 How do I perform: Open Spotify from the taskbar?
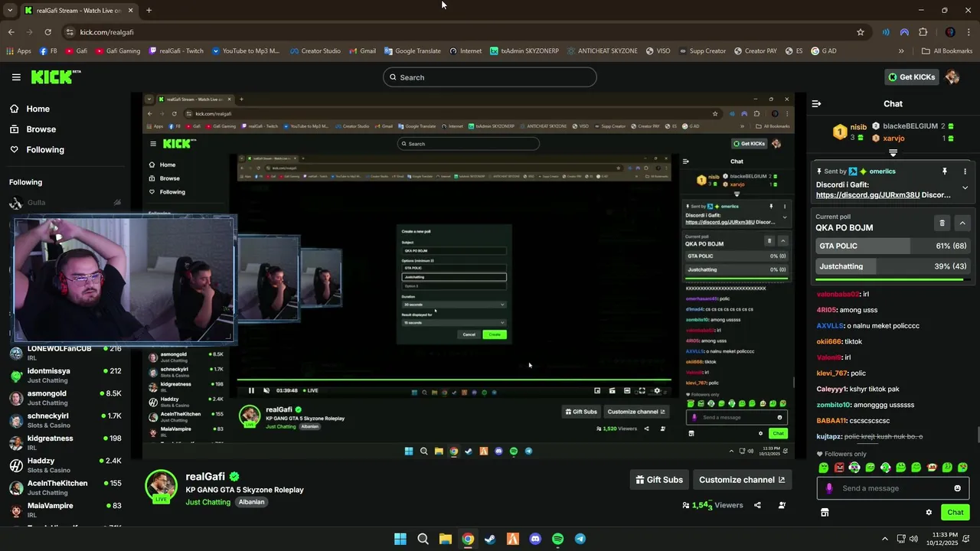(557, 539)
